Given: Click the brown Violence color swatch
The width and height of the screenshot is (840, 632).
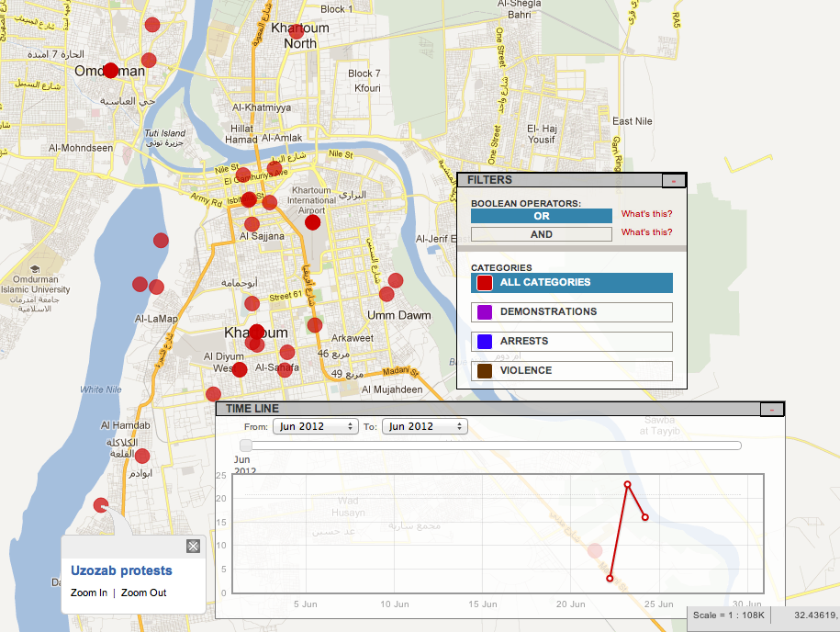Looking at the screenshot, I should 484,371.
